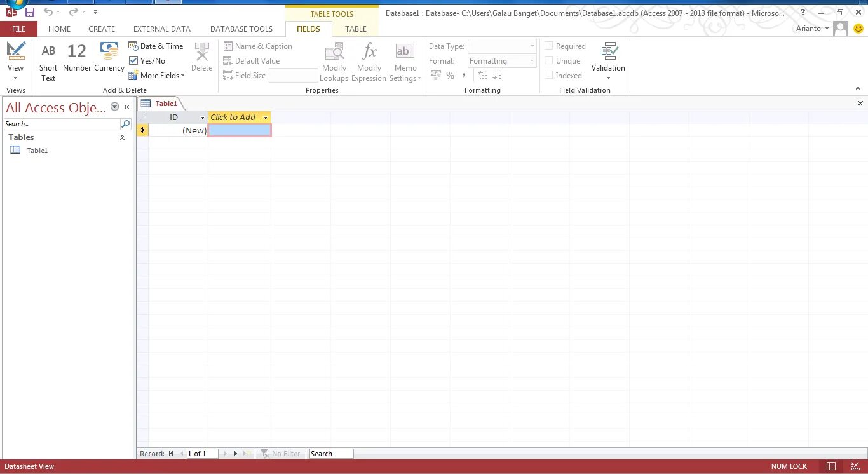Viewport: 868px width, 474px height.
Task: Add a Currency field
Action: click(x=109, y=60)
